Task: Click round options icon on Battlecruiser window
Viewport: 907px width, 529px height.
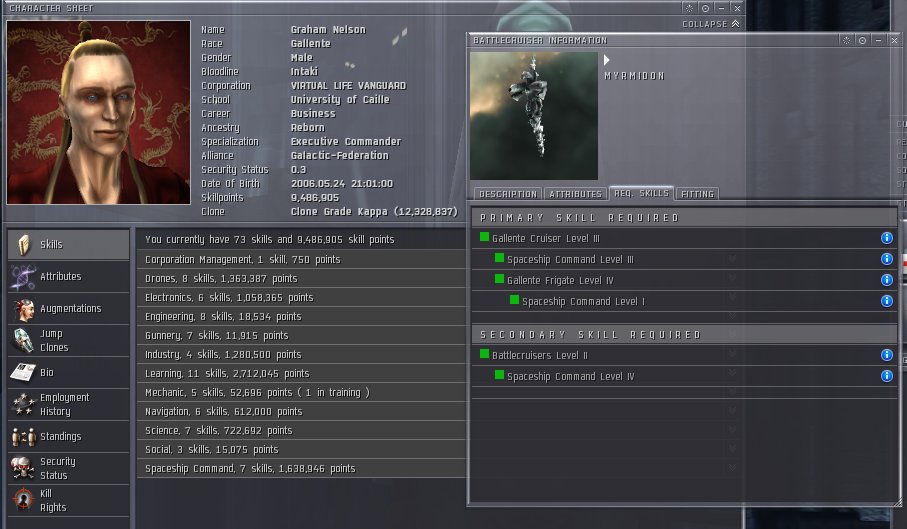Action: tap(862, 40)
